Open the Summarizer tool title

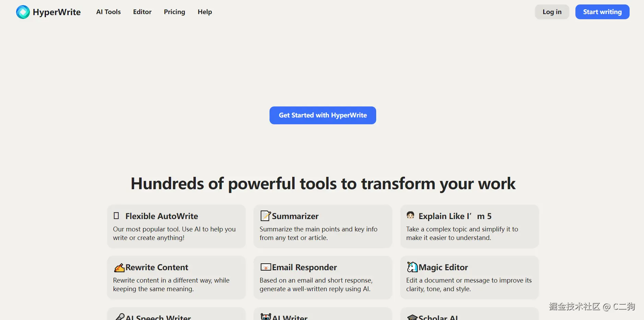[295, 216]
